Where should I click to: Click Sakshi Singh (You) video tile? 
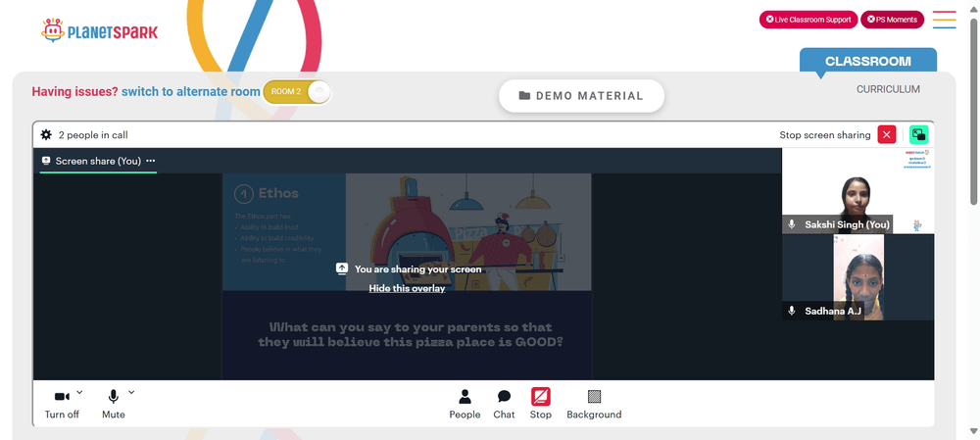click(x=858, y=191)
